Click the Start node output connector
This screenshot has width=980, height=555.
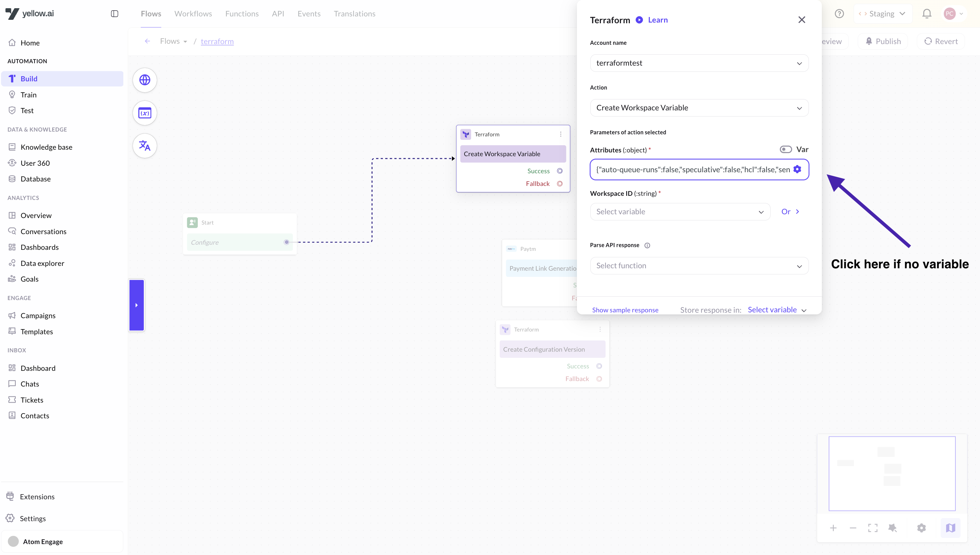pyautogui.click(x=287, y=242)
